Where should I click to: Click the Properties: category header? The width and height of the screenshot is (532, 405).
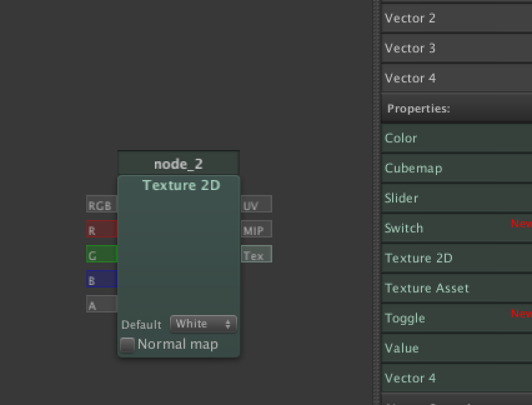pos(456,109)
